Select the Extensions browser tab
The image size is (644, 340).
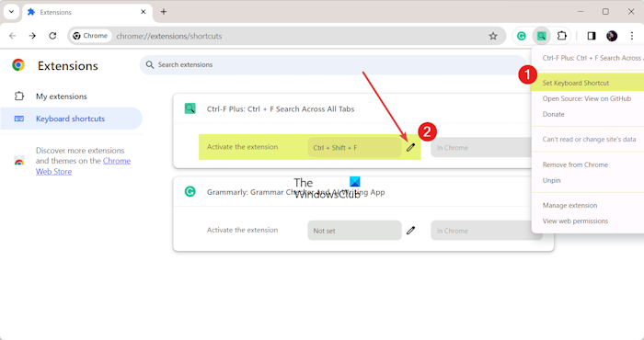point(86,12)
